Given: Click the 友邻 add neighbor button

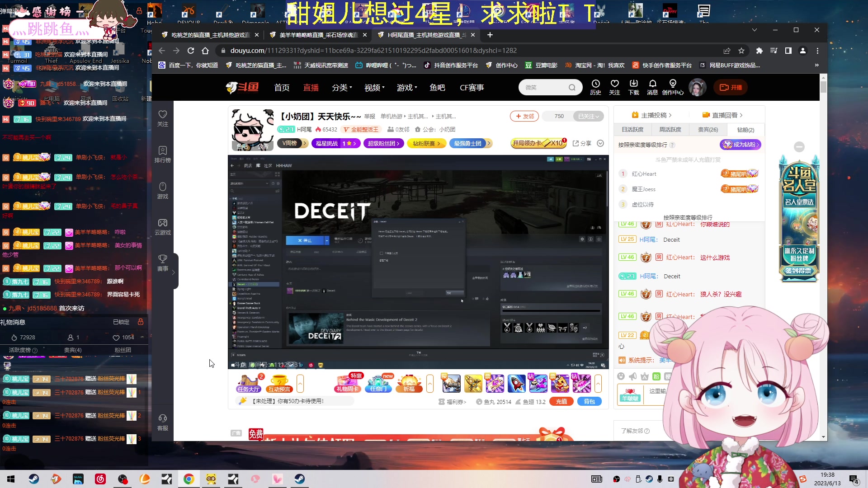Looking at the screenshot, I should (524, 116).
